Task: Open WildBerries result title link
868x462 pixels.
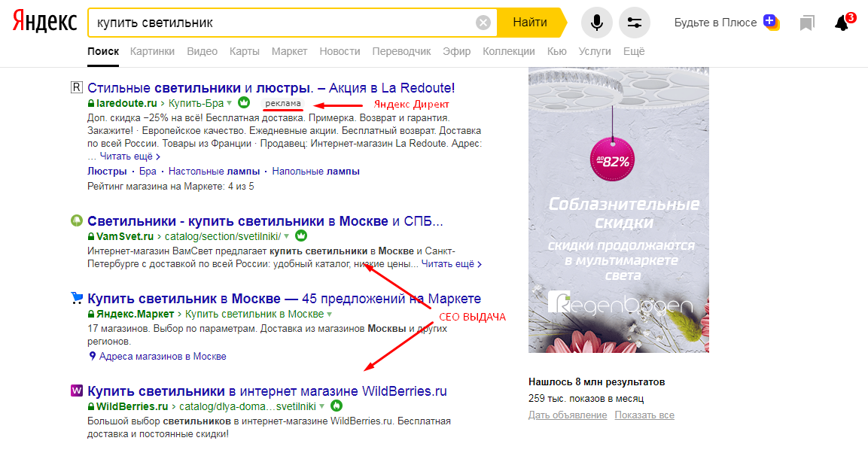Action: tap(266, 391)
